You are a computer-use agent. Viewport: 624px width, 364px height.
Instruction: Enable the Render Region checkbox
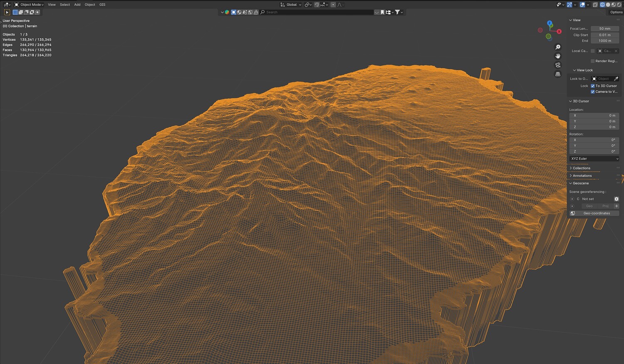pos(593,61)
